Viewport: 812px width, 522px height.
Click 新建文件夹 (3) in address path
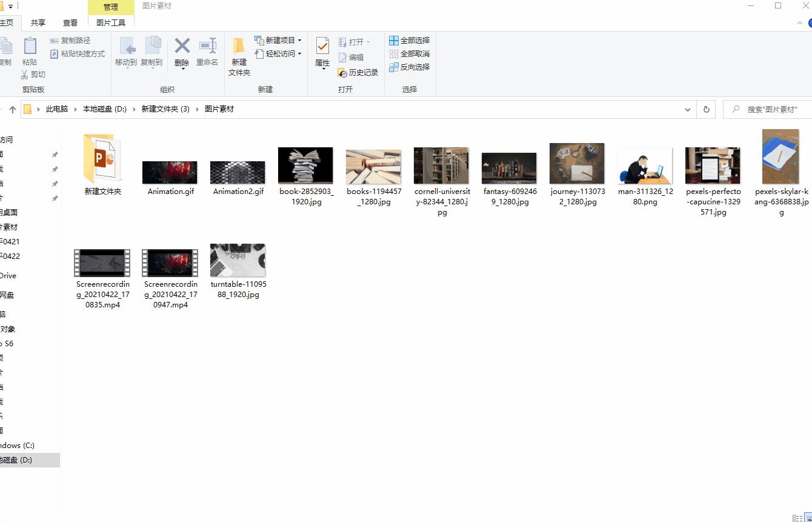165,109
